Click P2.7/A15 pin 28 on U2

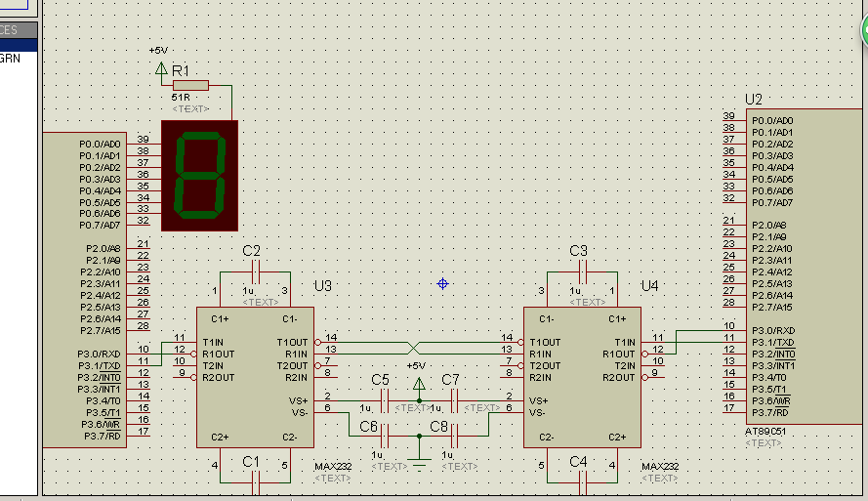[x=734, y=308]
